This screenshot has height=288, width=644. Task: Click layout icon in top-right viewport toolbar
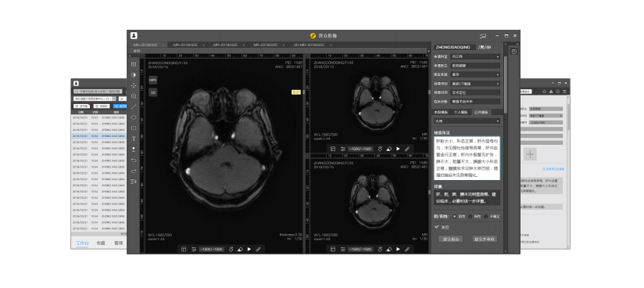pyautogui.click(x=333, y=149)
